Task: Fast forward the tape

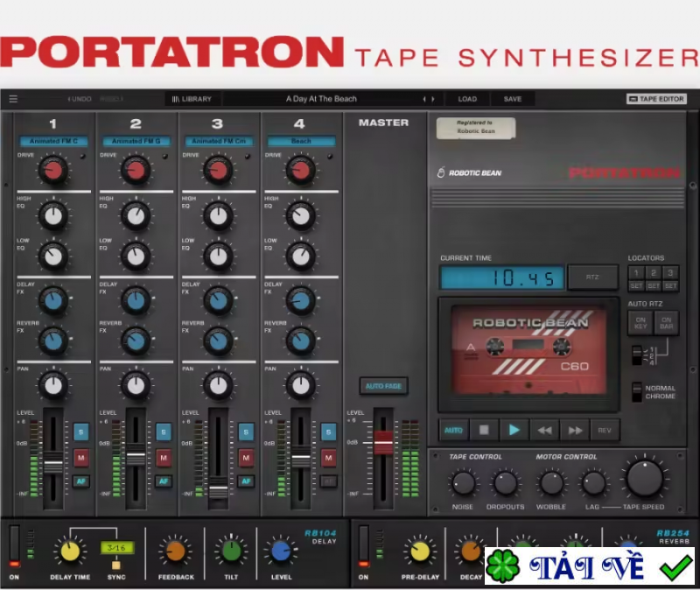Action: [575, 430]
